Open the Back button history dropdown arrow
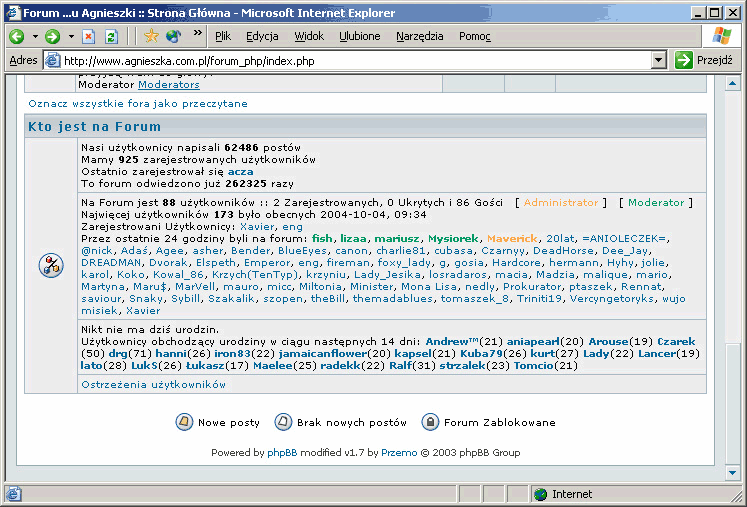Viewport: 747px width, 507px height. pyautogui.click(x=35, y=36)
